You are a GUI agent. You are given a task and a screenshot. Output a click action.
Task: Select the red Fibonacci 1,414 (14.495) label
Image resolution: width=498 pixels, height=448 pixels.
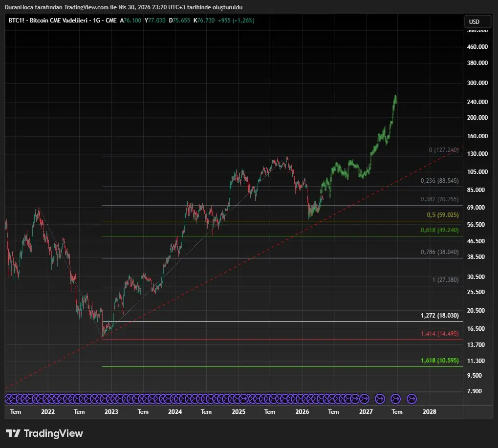tap(439, 333)
